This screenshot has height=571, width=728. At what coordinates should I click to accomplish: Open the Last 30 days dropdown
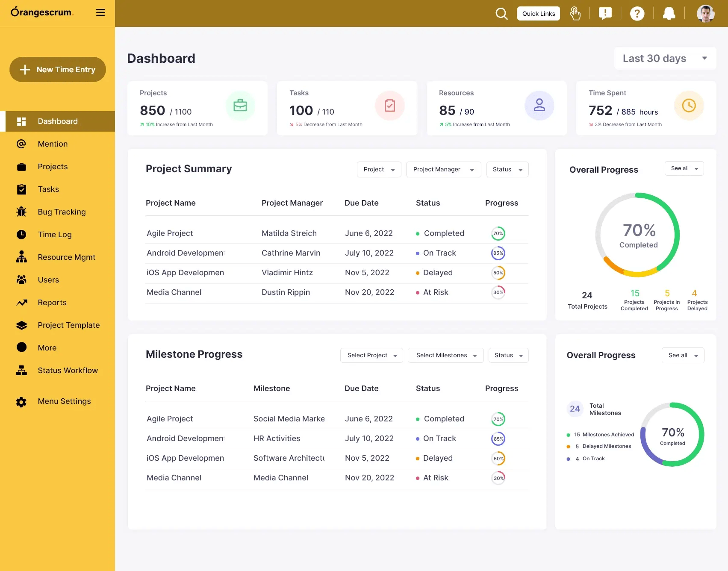pyautogui.click(x=665, y=58)
